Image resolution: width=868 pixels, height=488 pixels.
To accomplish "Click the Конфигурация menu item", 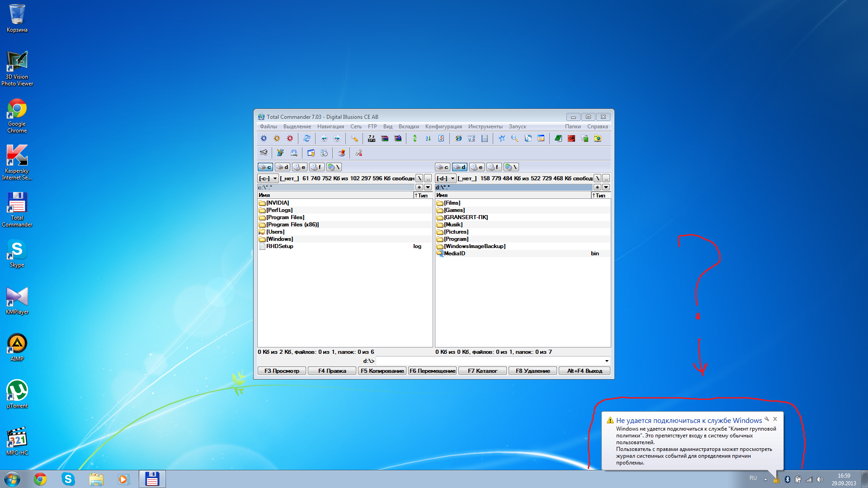I will [x=443, y=127].
